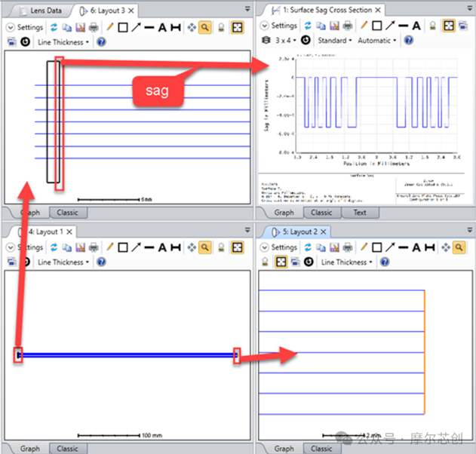Activate pan move tool in Layout 2
Screen dimensions: 476x454
point(446,247)
